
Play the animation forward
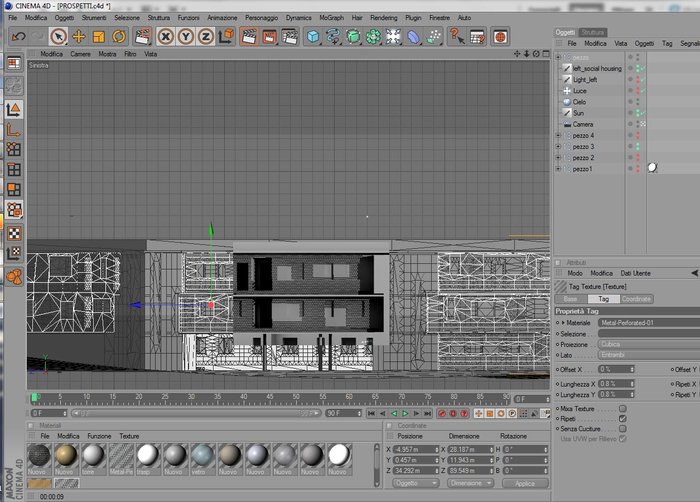coord(405,413)
